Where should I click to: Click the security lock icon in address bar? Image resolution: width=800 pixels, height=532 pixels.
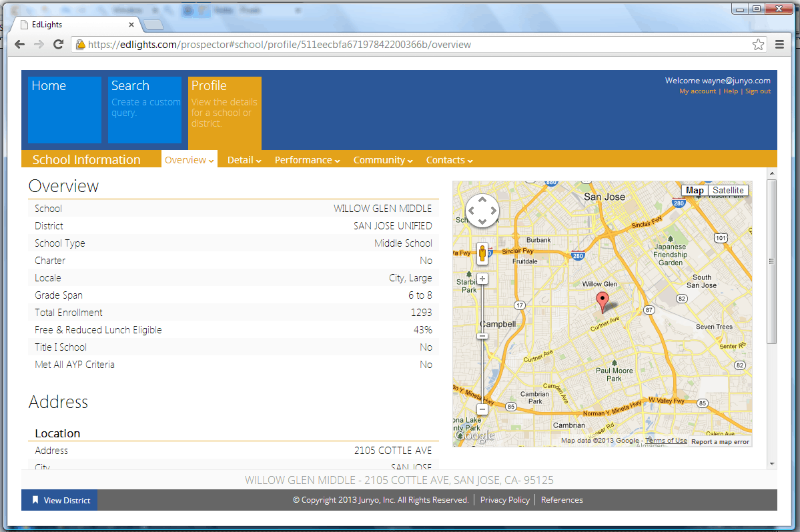(80, 44)
